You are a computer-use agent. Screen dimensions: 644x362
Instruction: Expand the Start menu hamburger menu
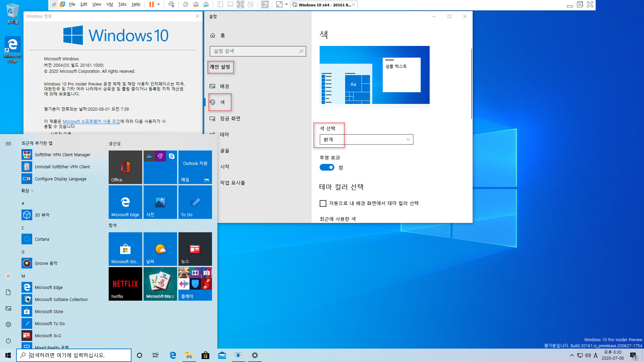tap(8, 143)
